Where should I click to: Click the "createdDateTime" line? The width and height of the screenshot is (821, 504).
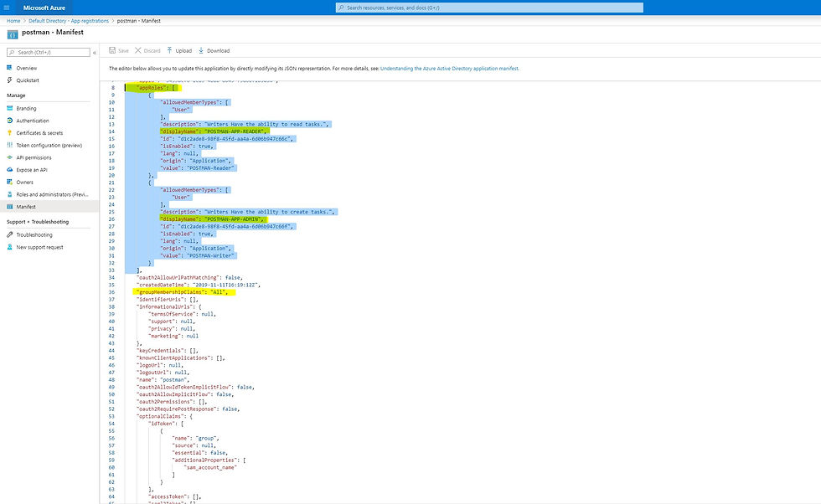[199, 285]
